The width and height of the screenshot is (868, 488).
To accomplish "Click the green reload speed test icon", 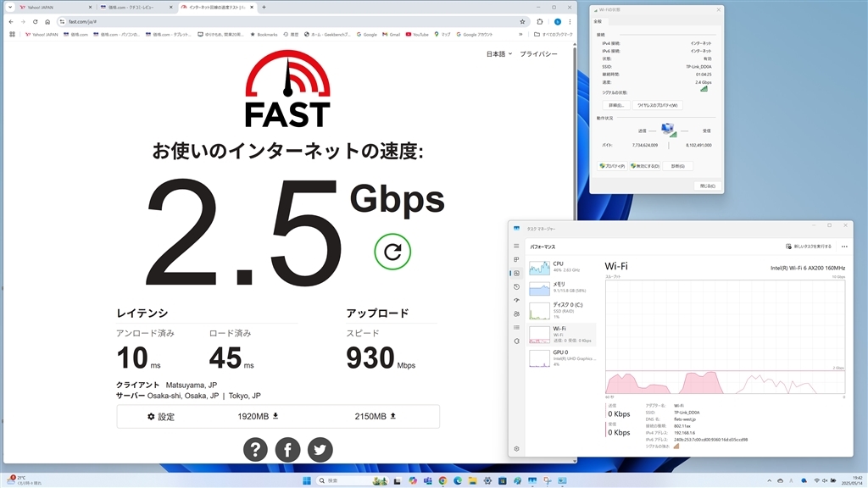I will point(392,252).
